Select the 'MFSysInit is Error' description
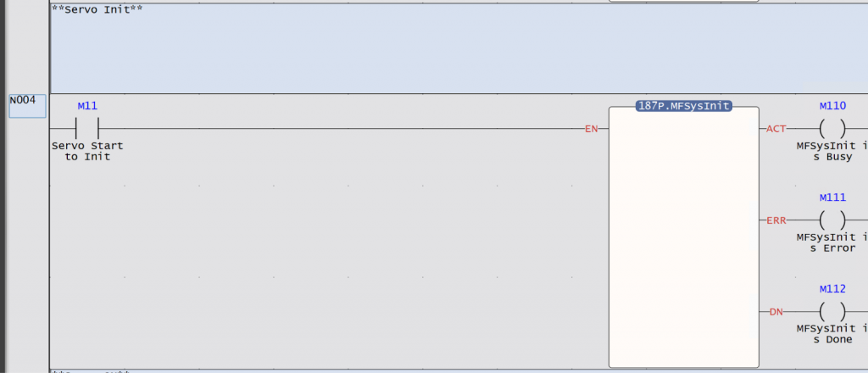The height and width of the screenshot is (373, 868). pyautogui.click(x=832, y=243)
